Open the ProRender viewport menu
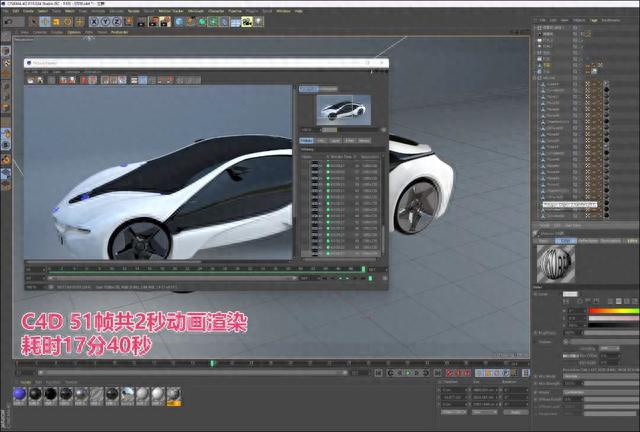The width and height of the screenshot is (640, 432). click(120, 32)
